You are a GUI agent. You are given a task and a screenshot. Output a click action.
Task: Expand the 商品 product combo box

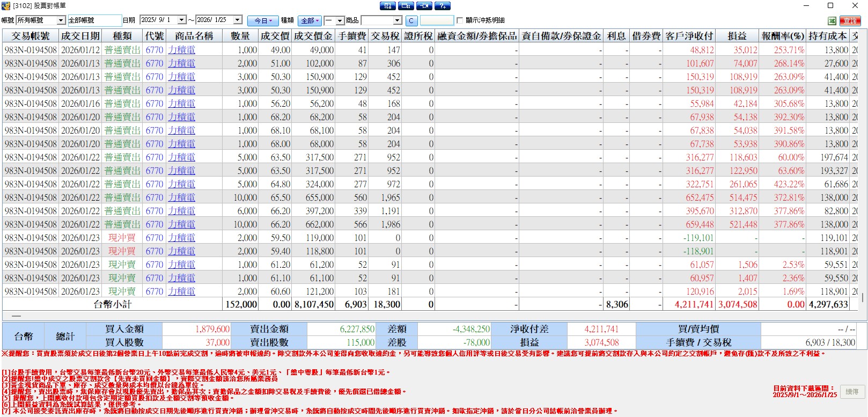[398, 20]
